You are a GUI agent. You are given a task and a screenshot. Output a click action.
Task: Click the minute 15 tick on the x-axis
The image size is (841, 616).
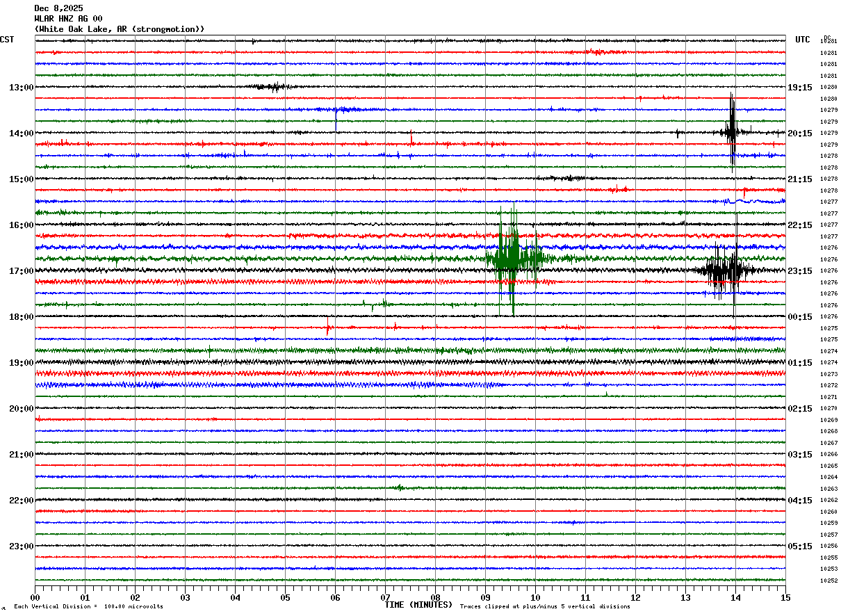click(785, 597)
